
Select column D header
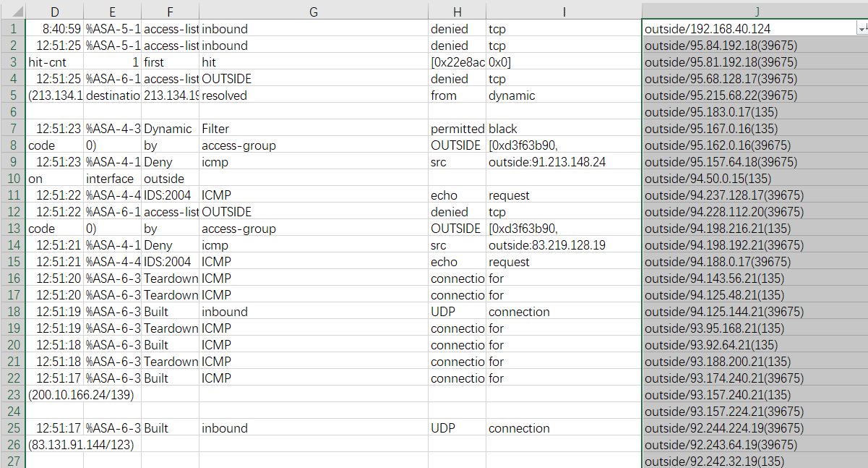coord(55,11)
